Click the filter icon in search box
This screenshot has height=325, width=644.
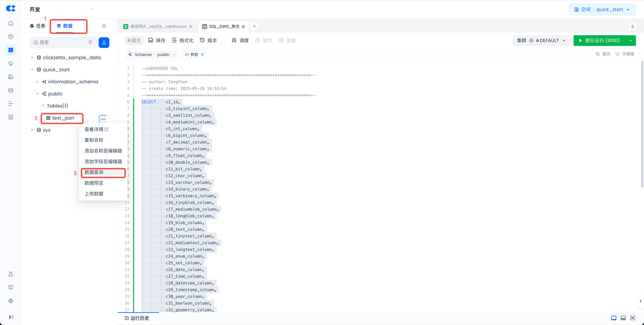[90, 43]
